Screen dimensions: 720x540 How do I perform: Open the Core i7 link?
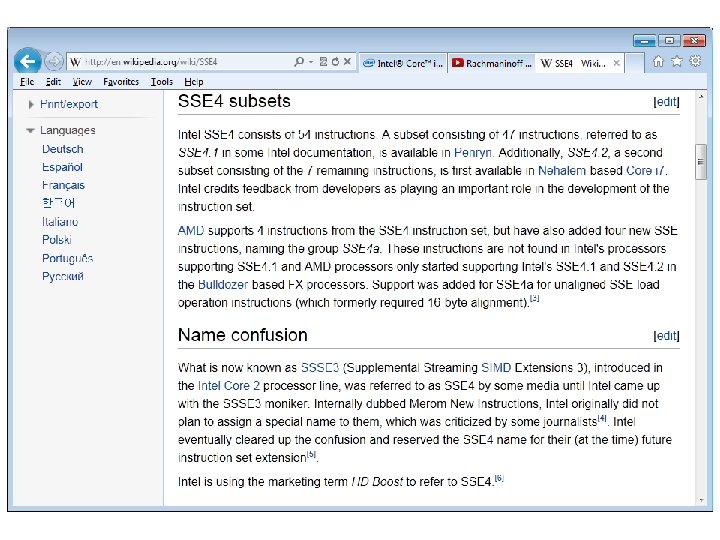pos(645,171)
